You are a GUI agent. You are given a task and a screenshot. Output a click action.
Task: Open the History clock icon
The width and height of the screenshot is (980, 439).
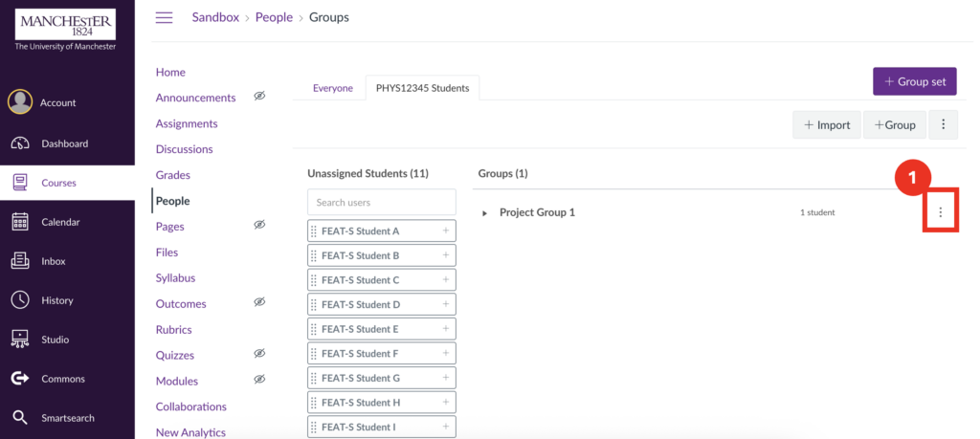[20, 300]
